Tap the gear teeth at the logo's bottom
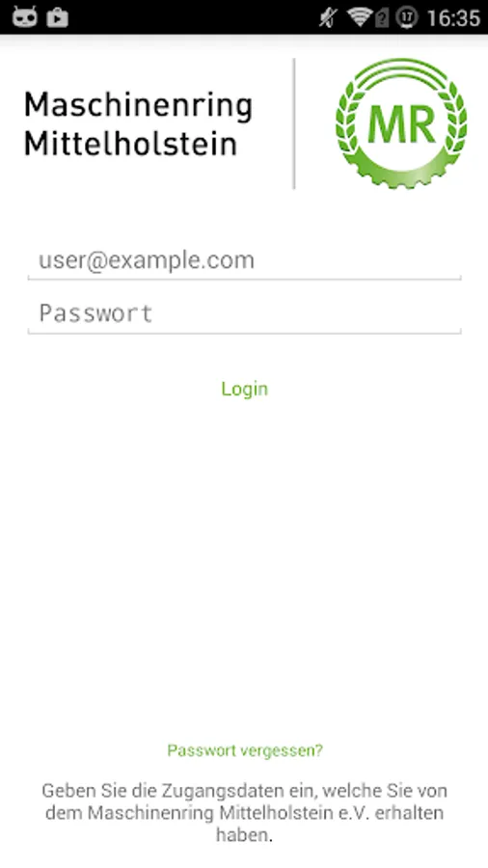Image resolution: width=488 pixels, height=868 pixels. [400, 176]
